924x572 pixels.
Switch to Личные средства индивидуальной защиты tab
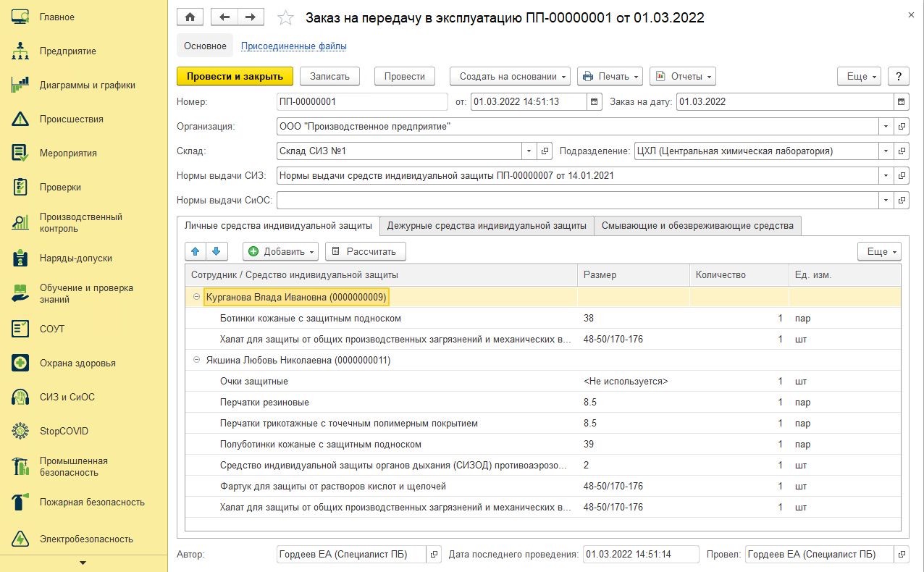coord(279,226)
